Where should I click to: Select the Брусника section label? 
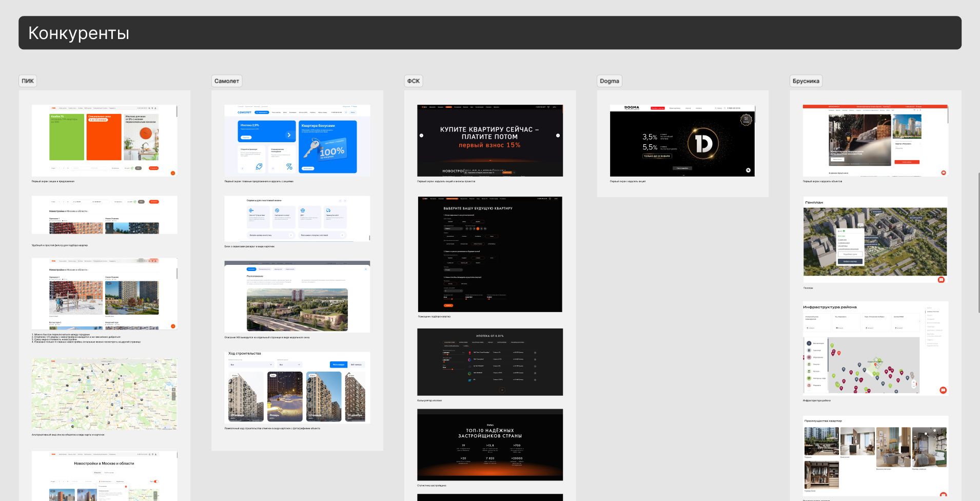[806, 81]
